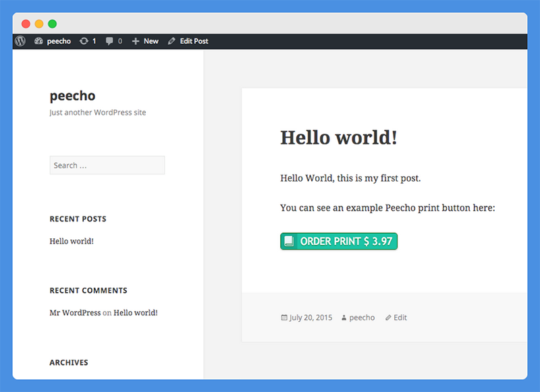The width and height of the screenshot is (540, 392).
Task: Open the peecho author link
Action: tap(358, 318)
